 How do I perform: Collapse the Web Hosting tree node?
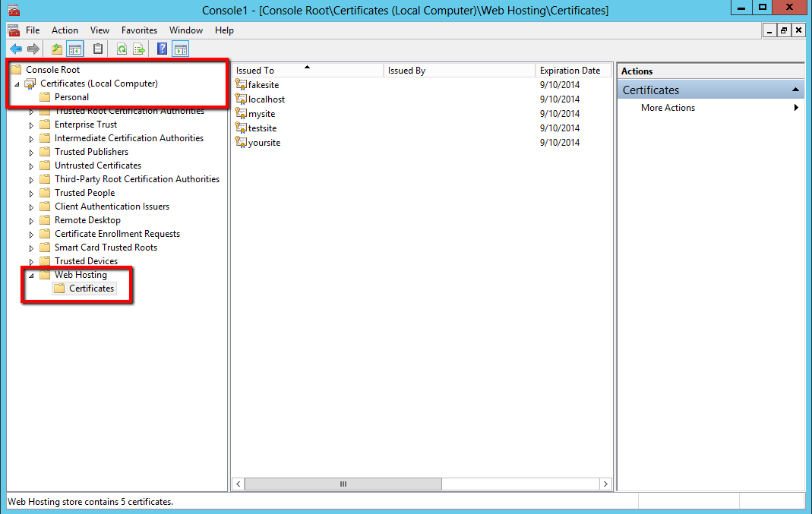[31, 276]
